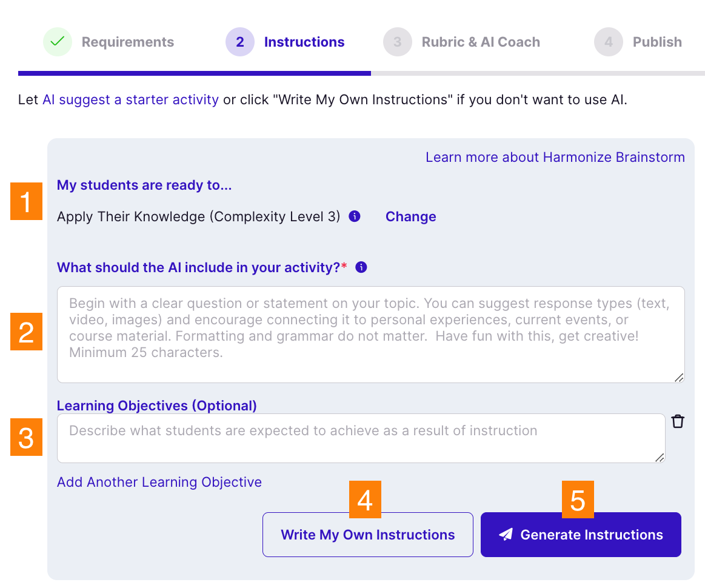Select the Instructions step label

[304, 42]
